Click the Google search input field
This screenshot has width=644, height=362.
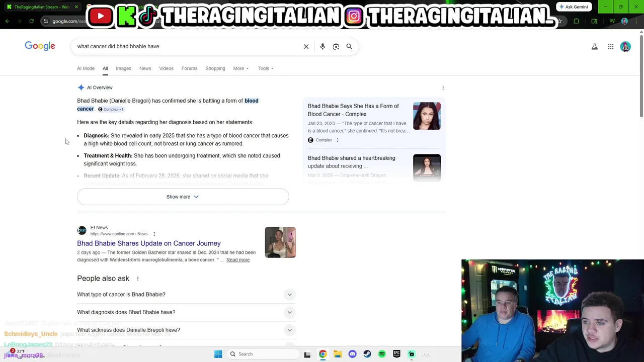coord(187,46)
